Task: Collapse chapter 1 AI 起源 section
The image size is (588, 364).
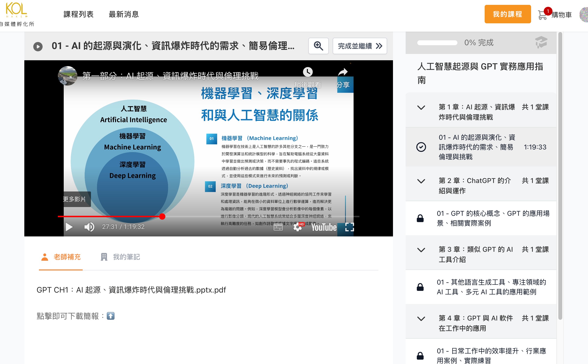Action: coord(421,107)
